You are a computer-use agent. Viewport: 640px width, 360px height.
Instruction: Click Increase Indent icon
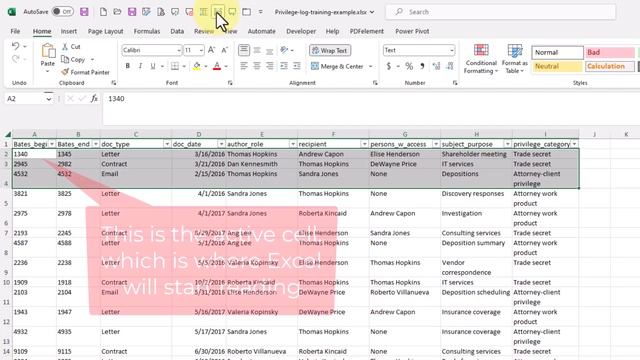tap(297, 66)
